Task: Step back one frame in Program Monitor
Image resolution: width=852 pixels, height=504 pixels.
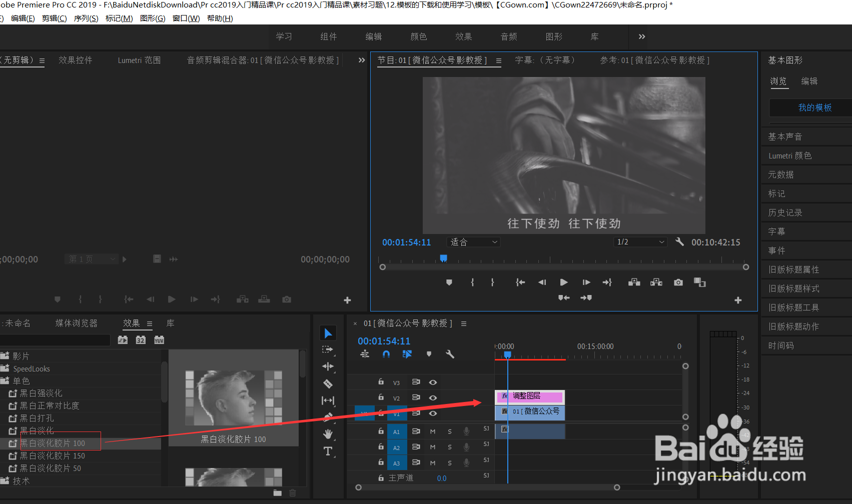Action: 542,282
